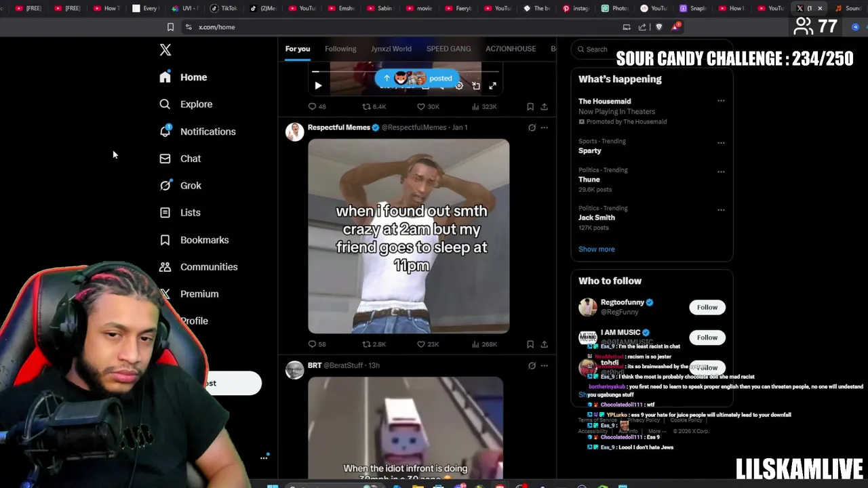
Task: Repost the Respectful Memes post 2.8K
Action: pyautogui.click(x=374, y=344)
